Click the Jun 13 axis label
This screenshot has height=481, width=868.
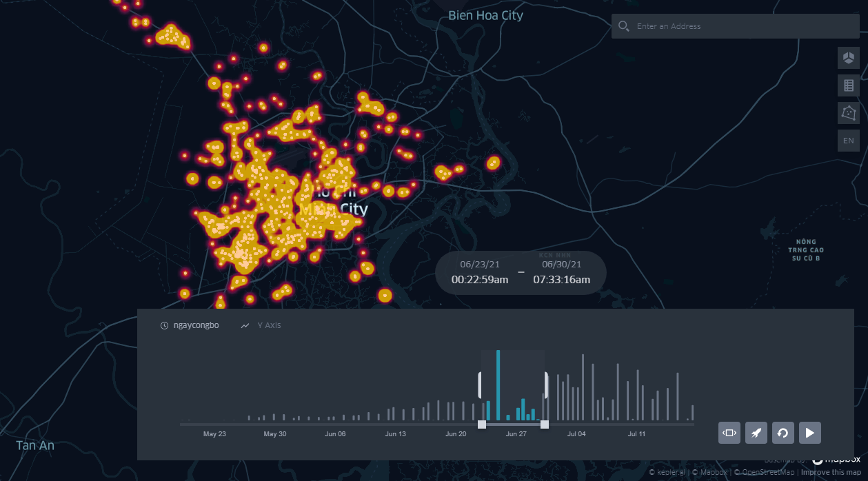point(396,434)
